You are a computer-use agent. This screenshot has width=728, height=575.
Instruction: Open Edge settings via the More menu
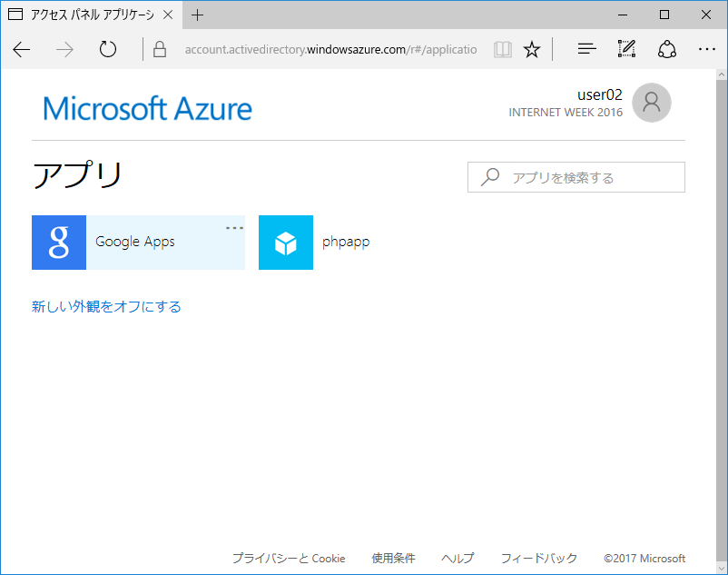(x=707, y=49)
